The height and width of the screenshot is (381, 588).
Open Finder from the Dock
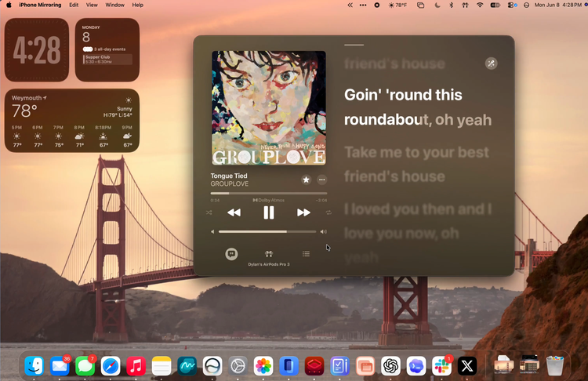pyautogui.click(x=34, y=366)
